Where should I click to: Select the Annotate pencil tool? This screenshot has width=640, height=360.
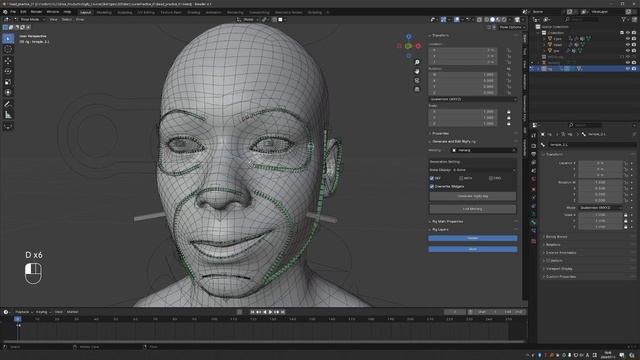[8, 104]
